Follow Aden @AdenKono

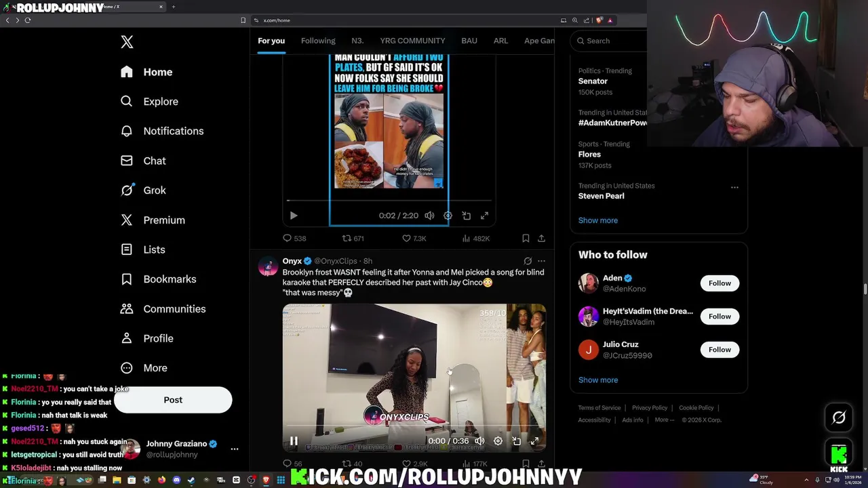[719, 283]
